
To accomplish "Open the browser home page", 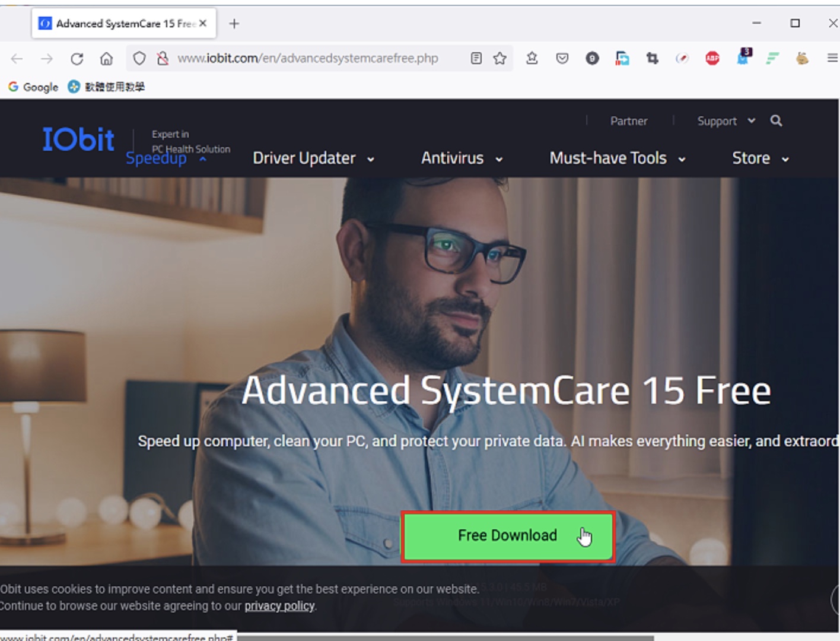I will [x=107, y=58].
